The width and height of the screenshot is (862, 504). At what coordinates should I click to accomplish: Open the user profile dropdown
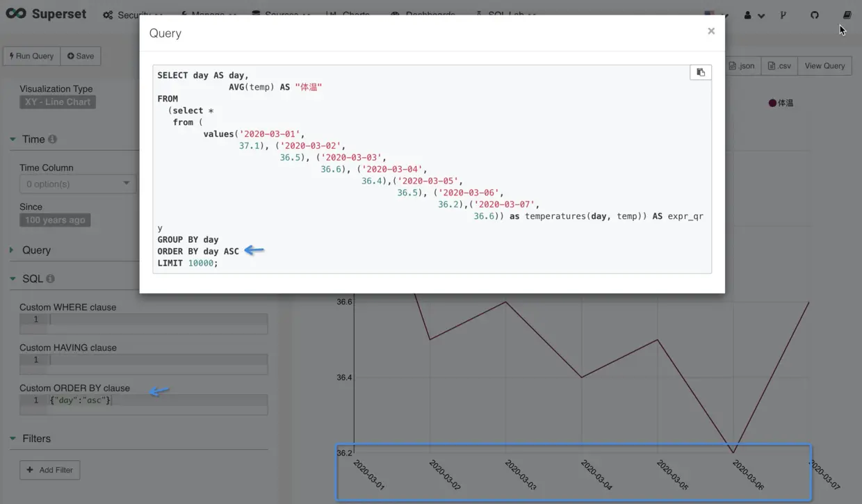[754, 15]
